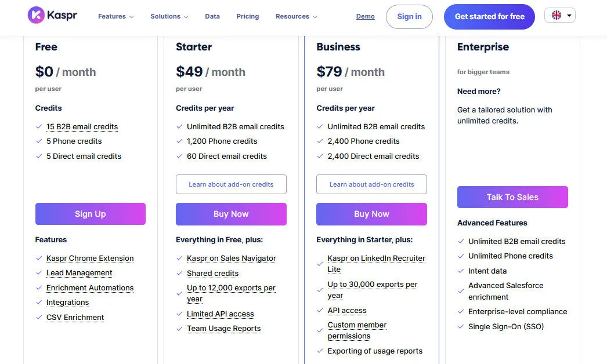Click Get started for free

click(x=489, y=17)
